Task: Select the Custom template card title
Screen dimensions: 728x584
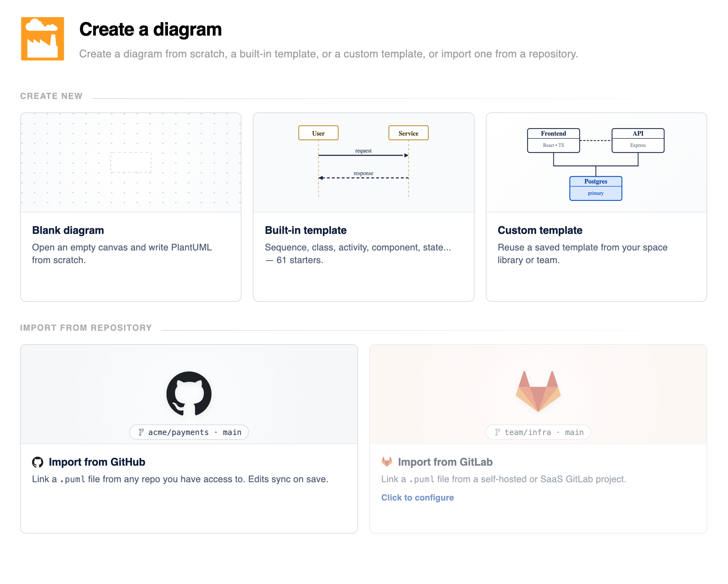Action: click(x=540, y=230)
